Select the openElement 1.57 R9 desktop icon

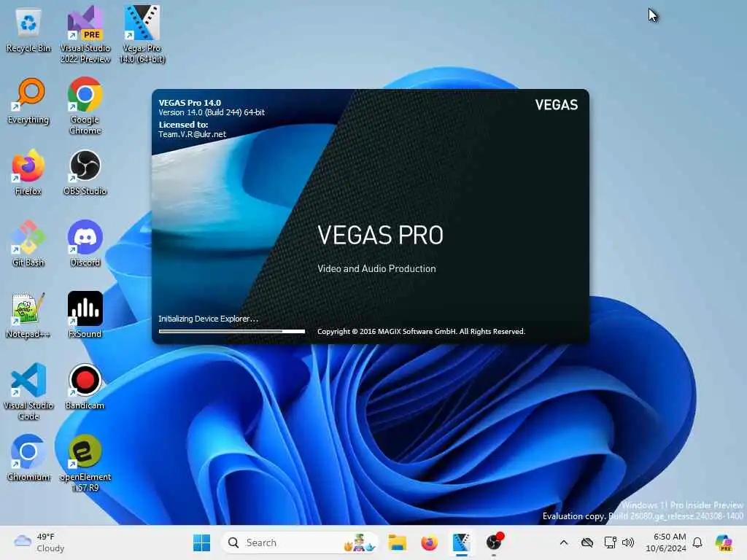(x=85, y=463)
